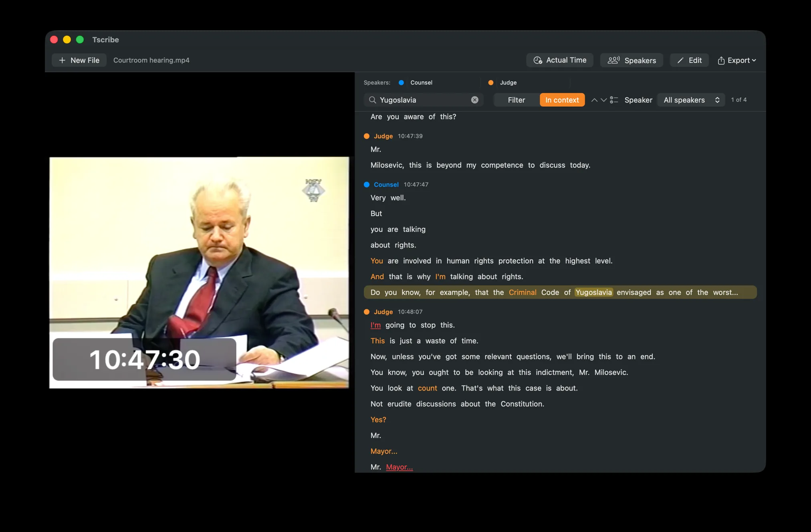Click the speaker list icon beside Speaker
This screenshot has height=532, width=811.
(614, 100)
